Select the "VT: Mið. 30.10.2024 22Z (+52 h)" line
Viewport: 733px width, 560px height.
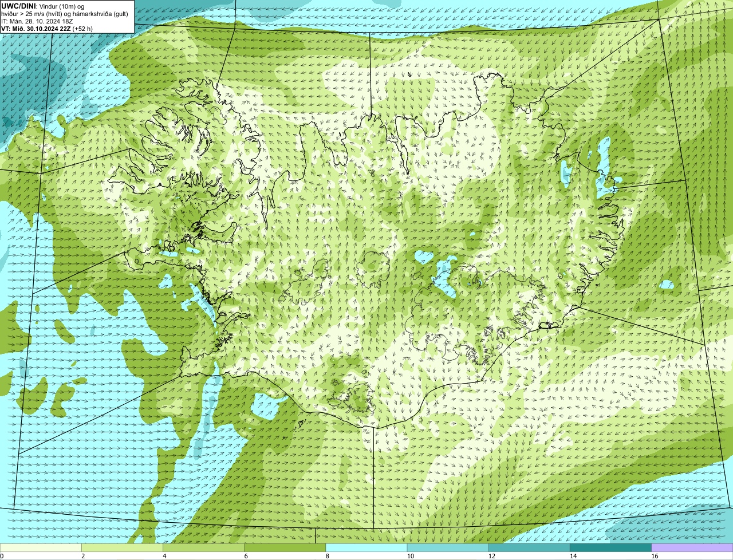coord(47,28)
